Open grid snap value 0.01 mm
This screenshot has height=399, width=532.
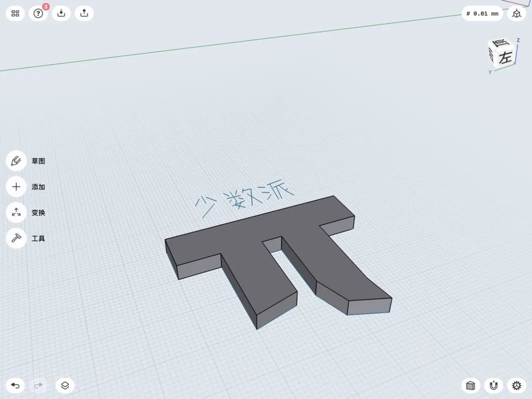tap(482, 14)
